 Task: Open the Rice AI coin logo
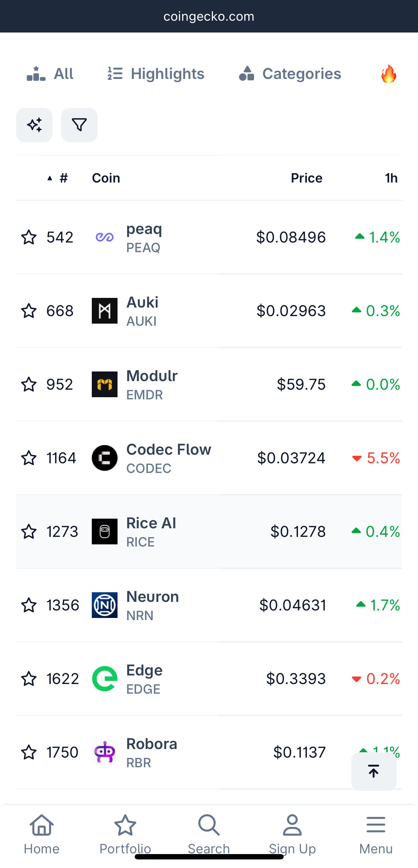(104, 532)
